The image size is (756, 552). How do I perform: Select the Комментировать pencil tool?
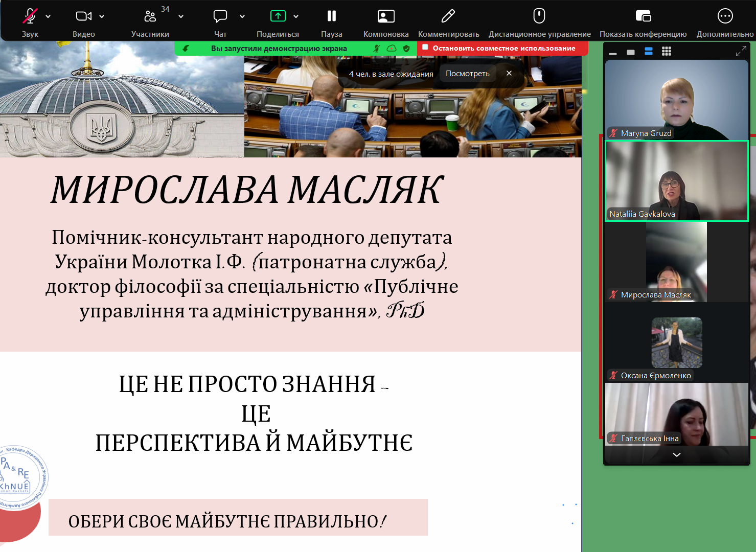(448, 17)
